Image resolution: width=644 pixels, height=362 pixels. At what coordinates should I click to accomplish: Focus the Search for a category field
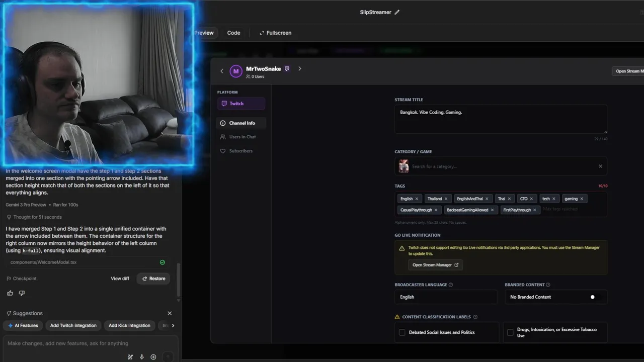501,166
